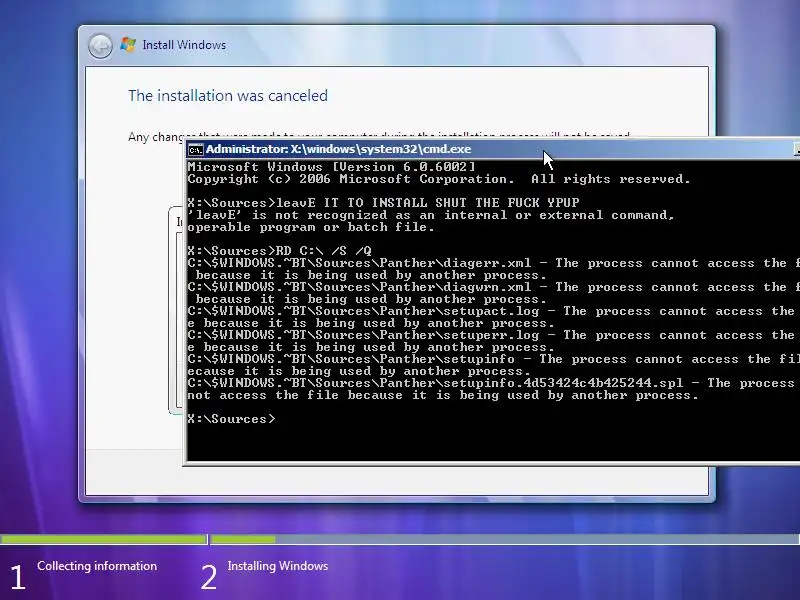This screenshot has height=600, width=800.
Task: Open the cmd.exe system menu icon
Action: [195, 149]
